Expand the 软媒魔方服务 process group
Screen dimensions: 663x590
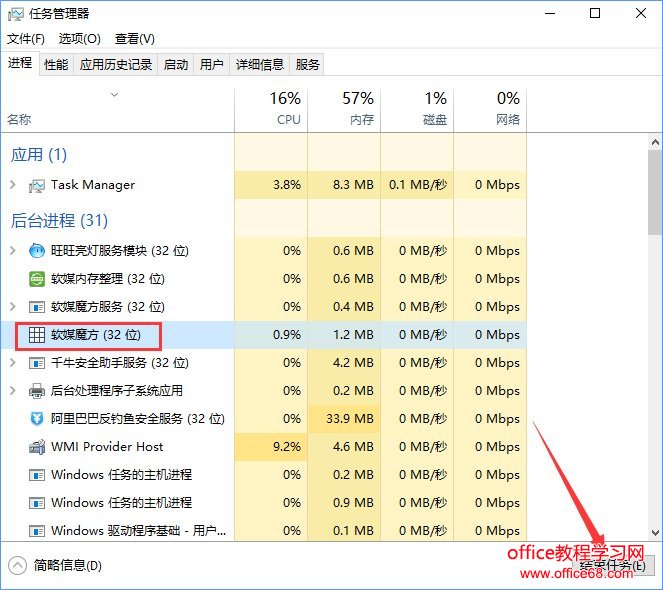pyautogui.click(x=13, y=307)
